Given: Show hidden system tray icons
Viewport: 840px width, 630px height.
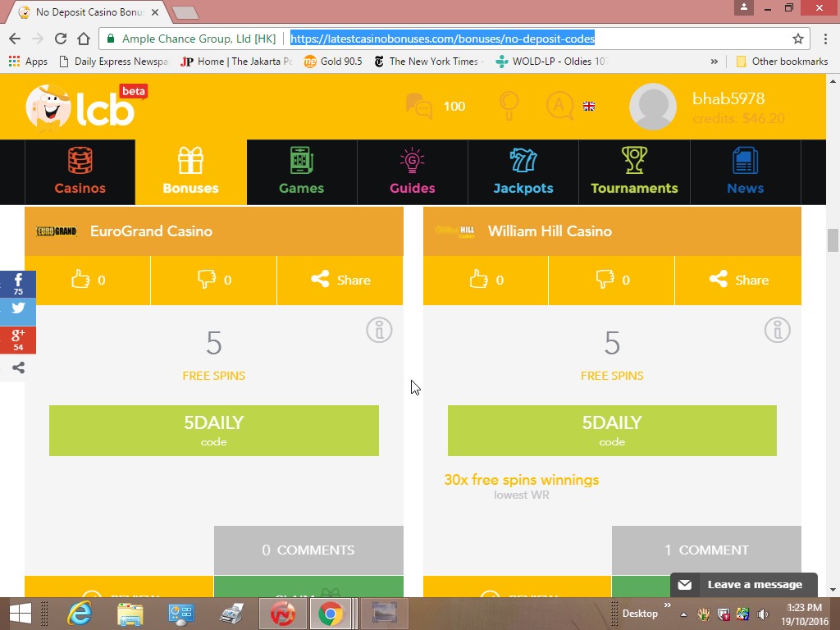Looking at the screenshot, I should coord(683,614).
